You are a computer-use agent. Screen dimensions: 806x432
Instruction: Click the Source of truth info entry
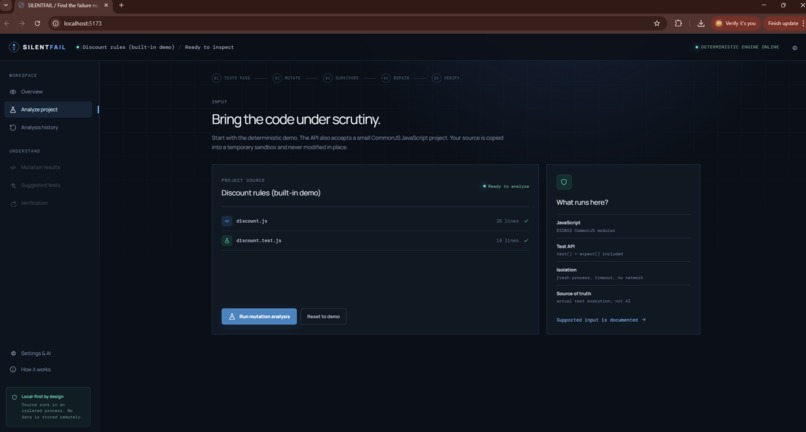[623, 297]
